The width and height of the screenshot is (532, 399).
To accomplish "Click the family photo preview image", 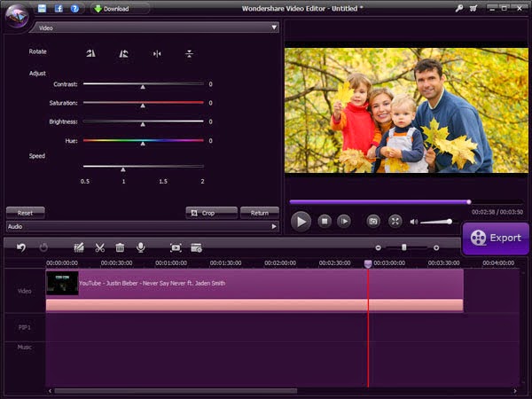I will coord(406,110).
